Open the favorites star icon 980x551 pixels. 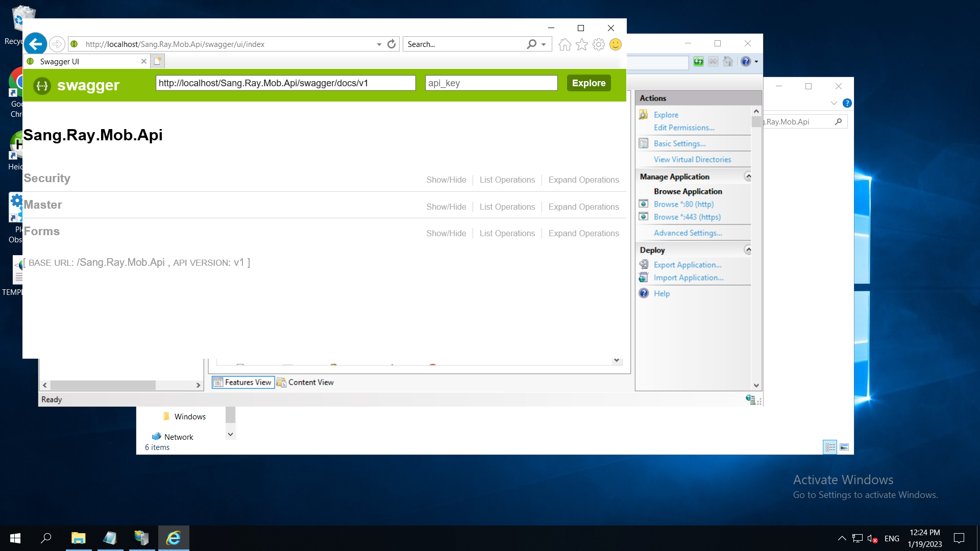(x=582, y=45)
